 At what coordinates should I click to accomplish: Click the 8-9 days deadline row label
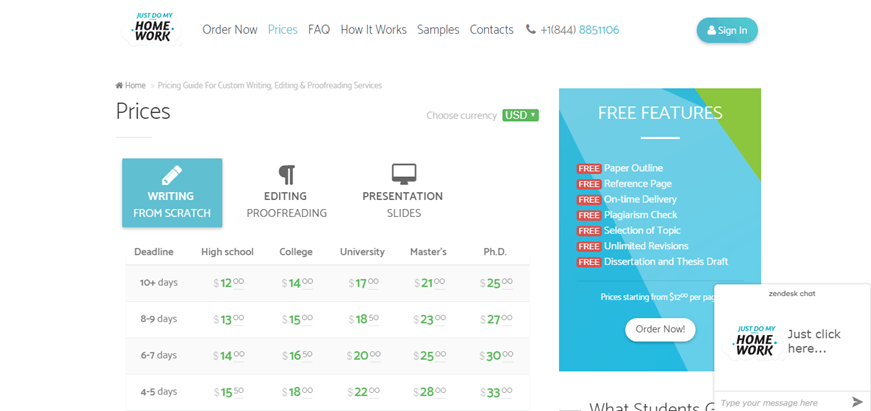coord(159,319)
